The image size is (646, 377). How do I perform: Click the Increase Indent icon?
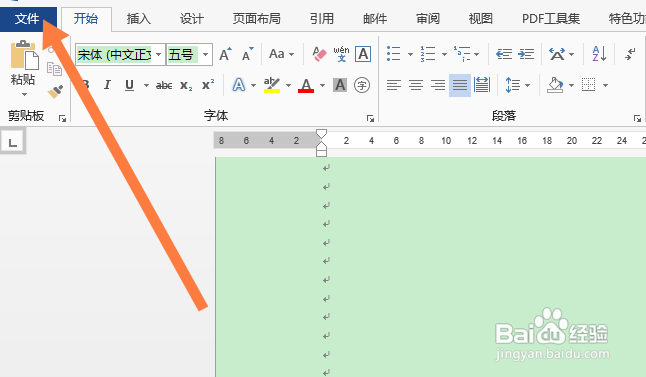(x=526, y=54)
